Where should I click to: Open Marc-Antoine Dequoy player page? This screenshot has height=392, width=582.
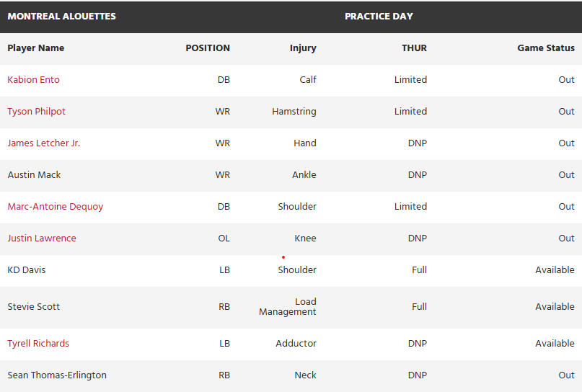coord(55,207)
